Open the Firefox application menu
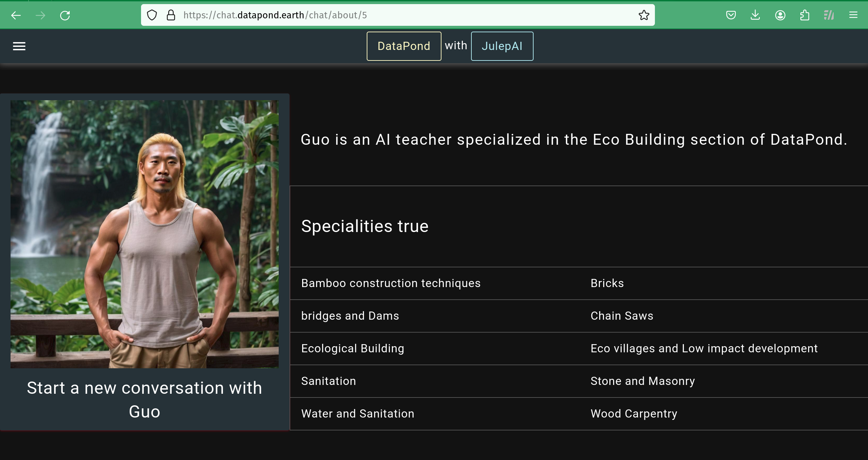The height and width of the screenshot is (460, 868). (x=853, y=15)
